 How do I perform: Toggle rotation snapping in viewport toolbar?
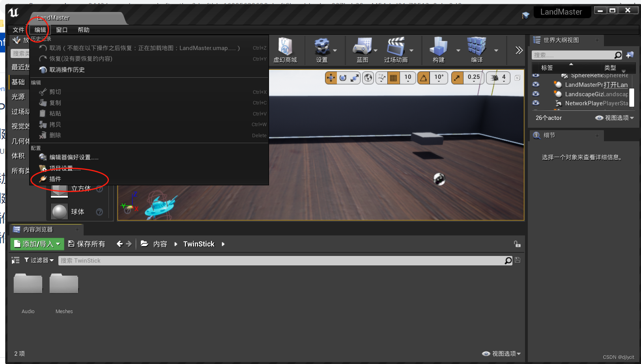click(423, 78)
